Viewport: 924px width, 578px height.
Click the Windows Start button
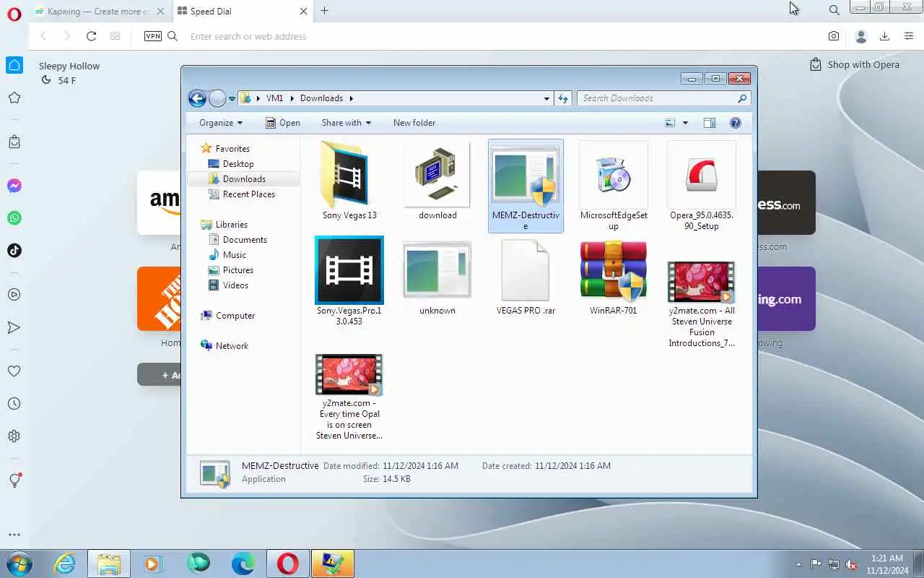tap(18, 564)
